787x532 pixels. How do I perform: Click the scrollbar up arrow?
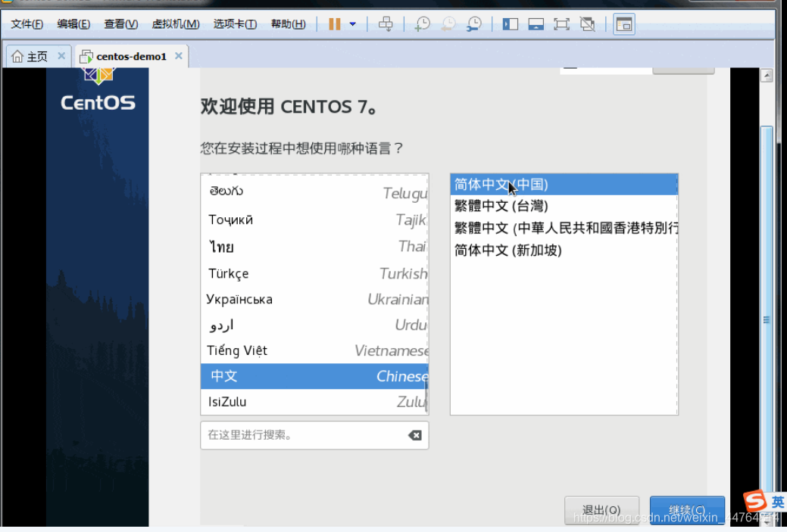767,76
